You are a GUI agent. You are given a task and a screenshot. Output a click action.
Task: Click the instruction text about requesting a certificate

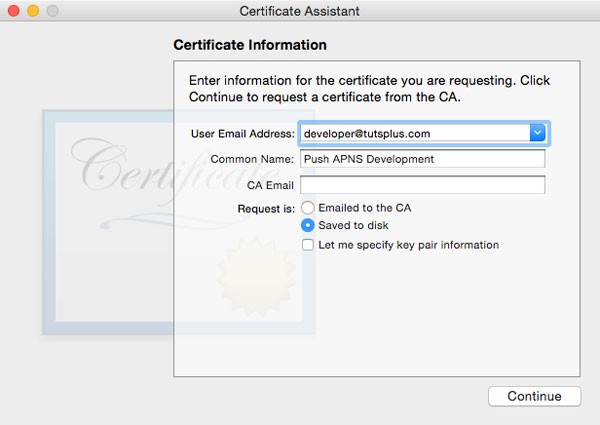click(369, 89)
